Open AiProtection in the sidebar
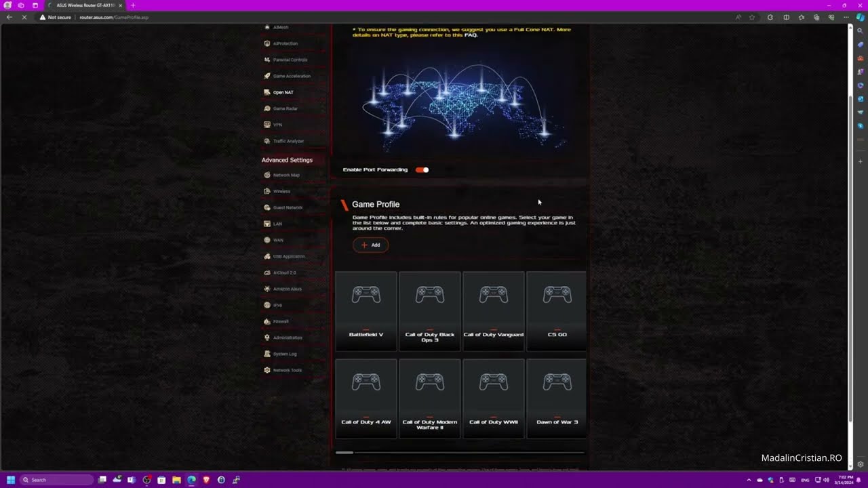This screenshot has height=488, width=868. (x=285, y=43)
